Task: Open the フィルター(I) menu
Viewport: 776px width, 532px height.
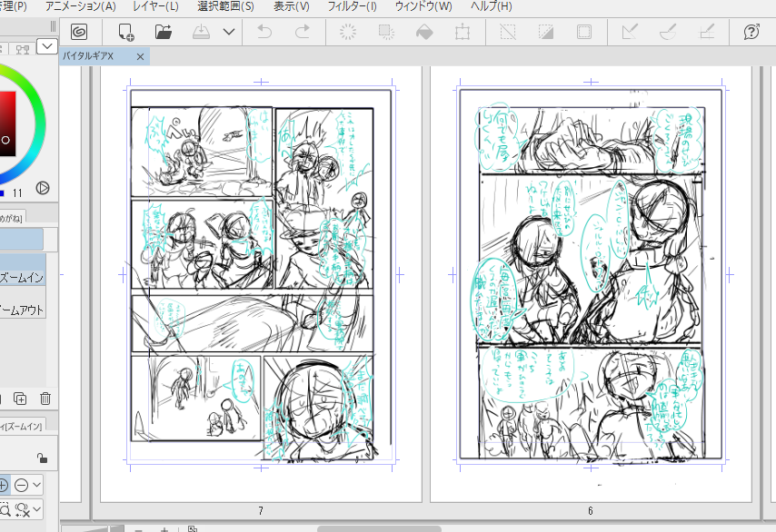Action: click(352, 6)
